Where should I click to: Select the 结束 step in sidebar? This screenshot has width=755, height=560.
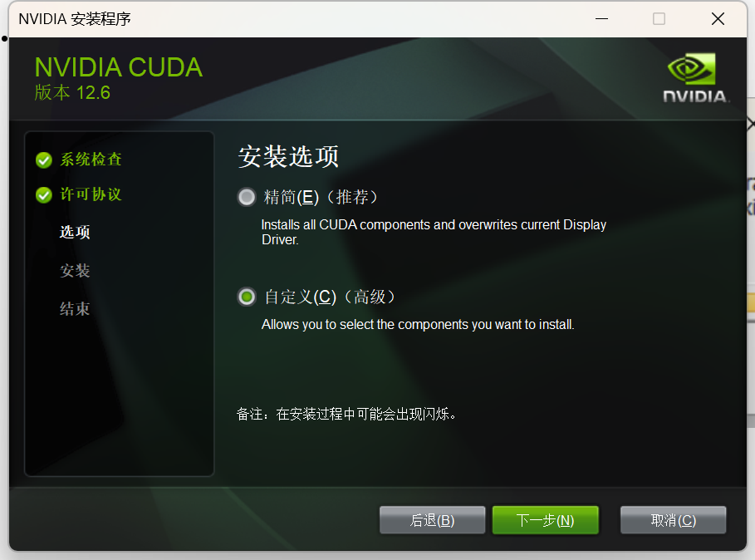pos(75,308)
